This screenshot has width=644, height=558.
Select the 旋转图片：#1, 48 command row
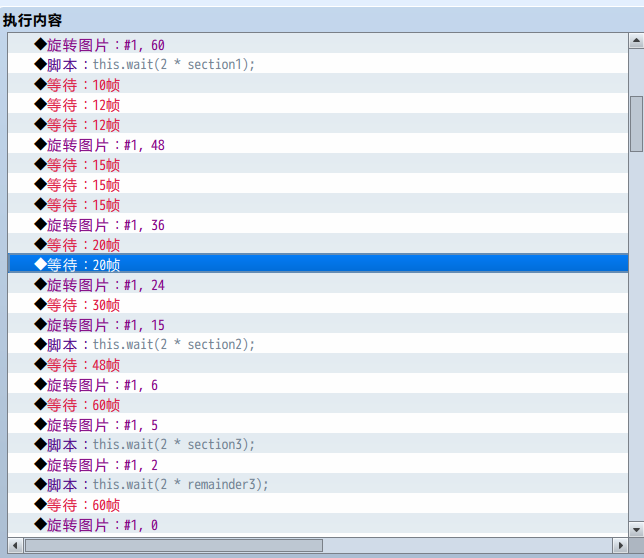pyautogui.click(x=318, y=144)
